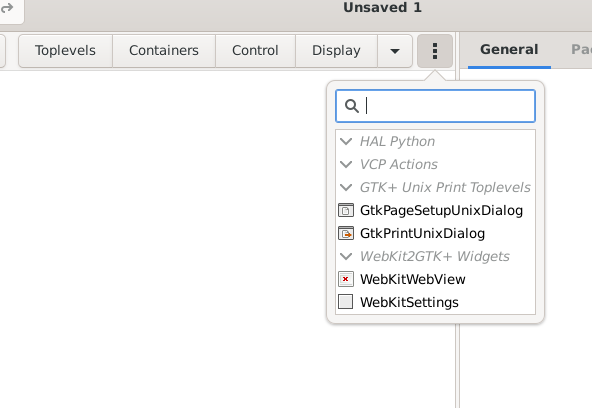This screenshot has height=408, width=592.
Task: Click the WebKitSettings blank square icon
Action: click(x=345, y=302)
